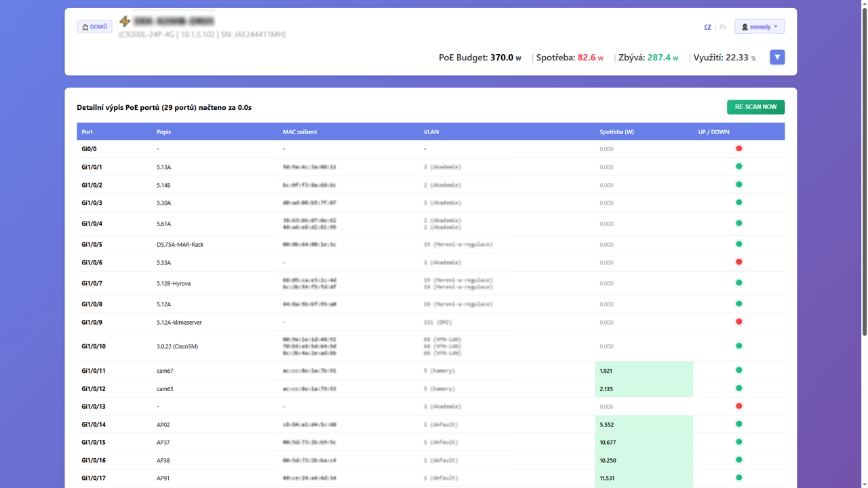Screen dimensions: 868x488
Task: Click the green status dot for Gi1/0/1
Action: [738, 166]
